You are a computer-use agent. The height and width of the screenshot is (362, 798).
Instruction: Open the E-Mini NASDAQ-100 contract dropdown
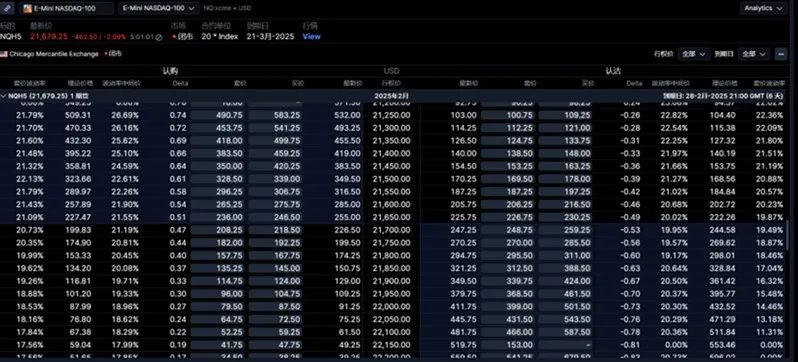(x=159, y=8)
